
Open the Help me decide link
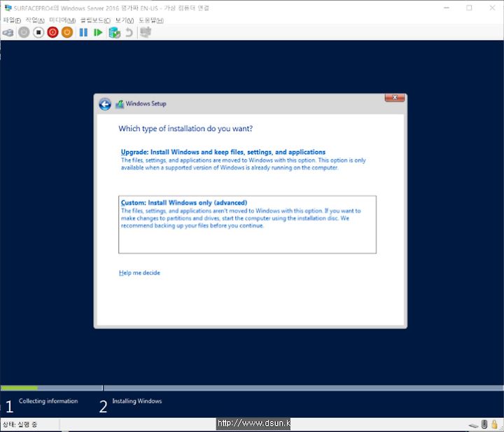pos(139,272)
